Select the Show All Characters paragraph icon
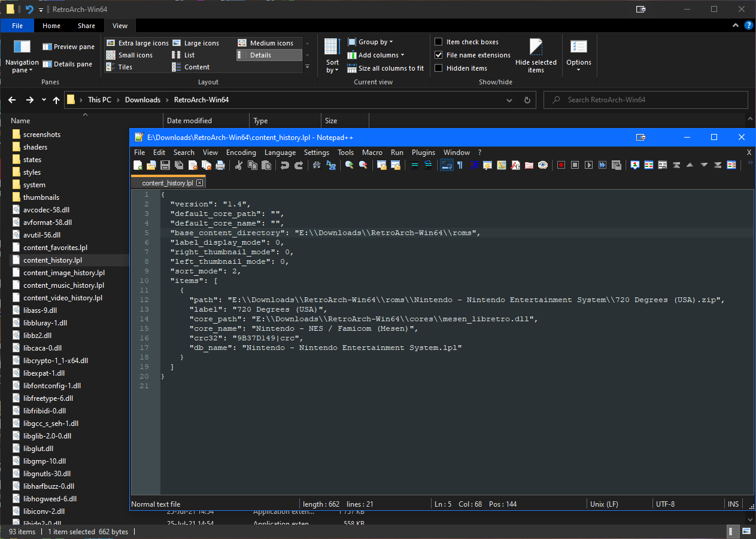Image resolution: width=756 pixels, height=539 pixels. (459, 165)
